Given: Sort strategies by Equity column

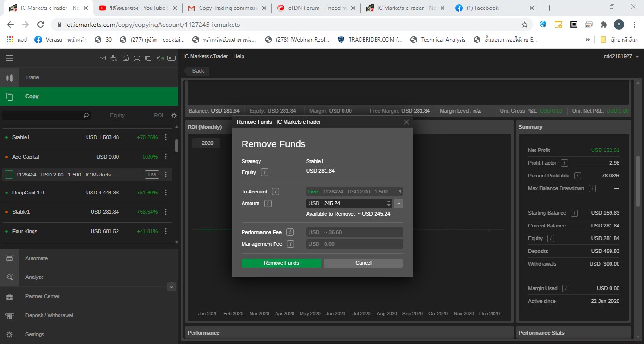Looking at the screenshot, I should (117, 115).
